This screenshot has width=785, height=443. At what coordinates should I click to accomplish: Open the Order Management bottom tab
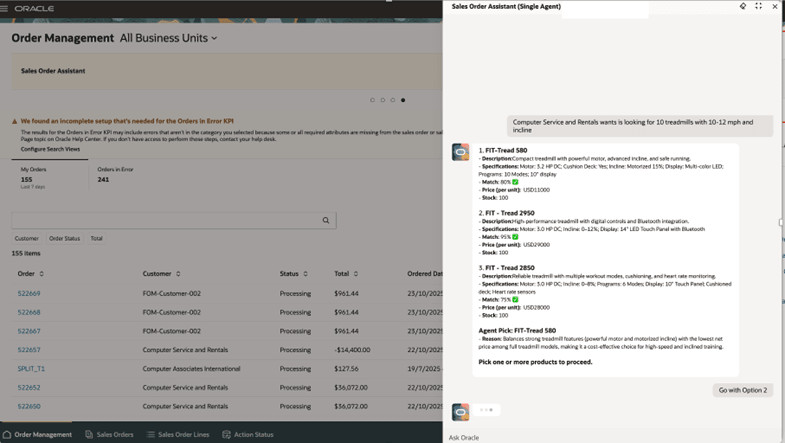[38, 434]
